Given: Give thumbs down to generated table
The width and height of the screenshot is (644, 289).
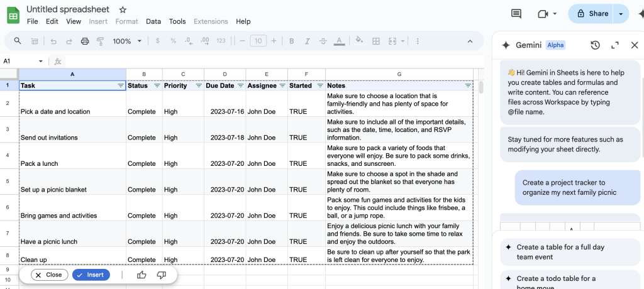Looking at the screenshot, I should pyautogui.click(x=161, y=275).
